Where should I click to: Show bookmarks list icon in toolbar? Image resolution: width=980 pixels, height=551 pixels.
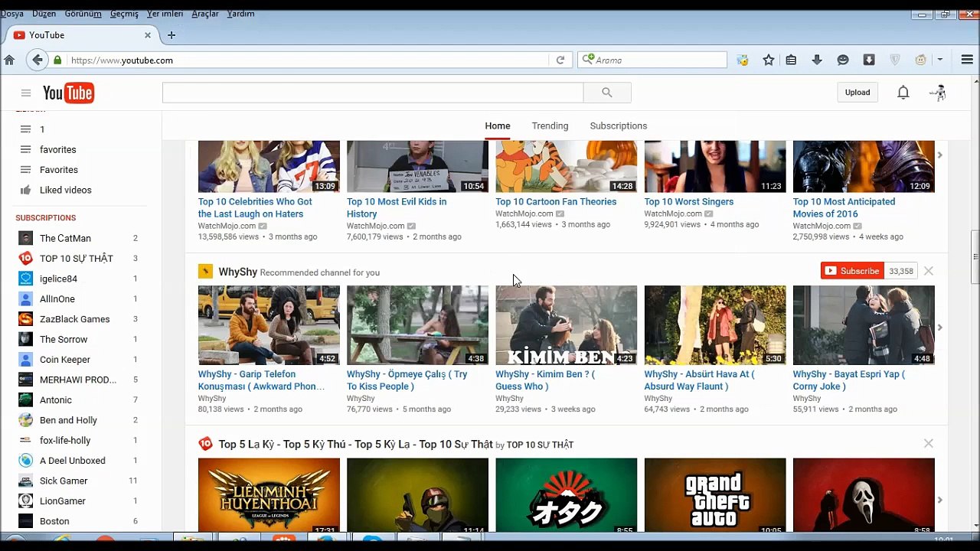[791, 60]
